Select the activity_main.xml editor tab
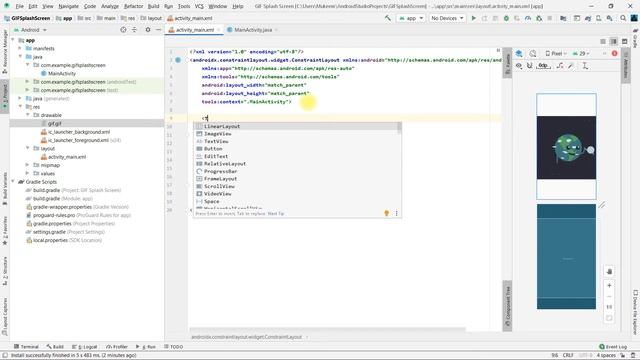640x360 pixels. pos(195,30)
